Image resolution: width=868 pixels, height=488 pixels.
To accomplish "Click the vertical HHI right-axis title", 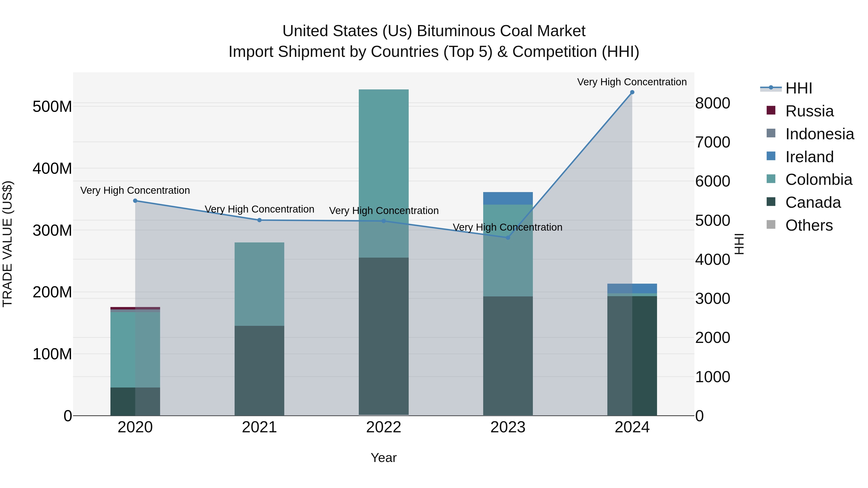I will pyautogui.click(x=739, y=244).
